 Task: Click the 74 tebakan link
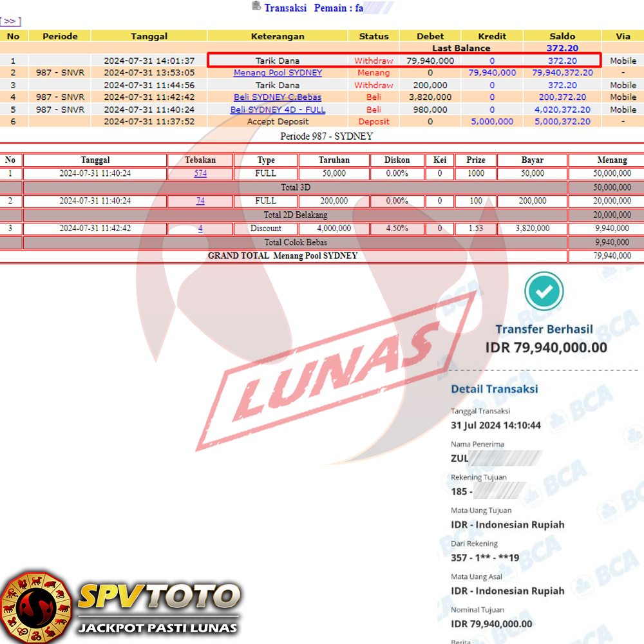(200, 201)
